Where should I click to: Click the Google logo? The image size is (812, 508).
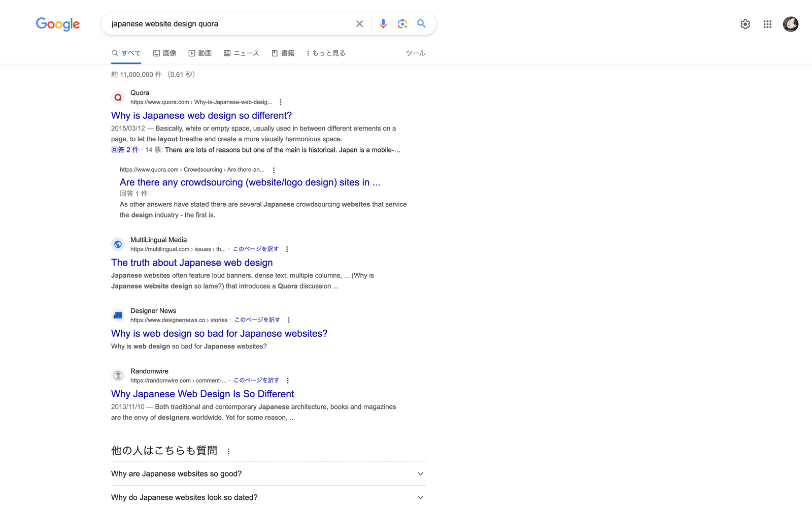pyautogui.click(x=58, y=24)
